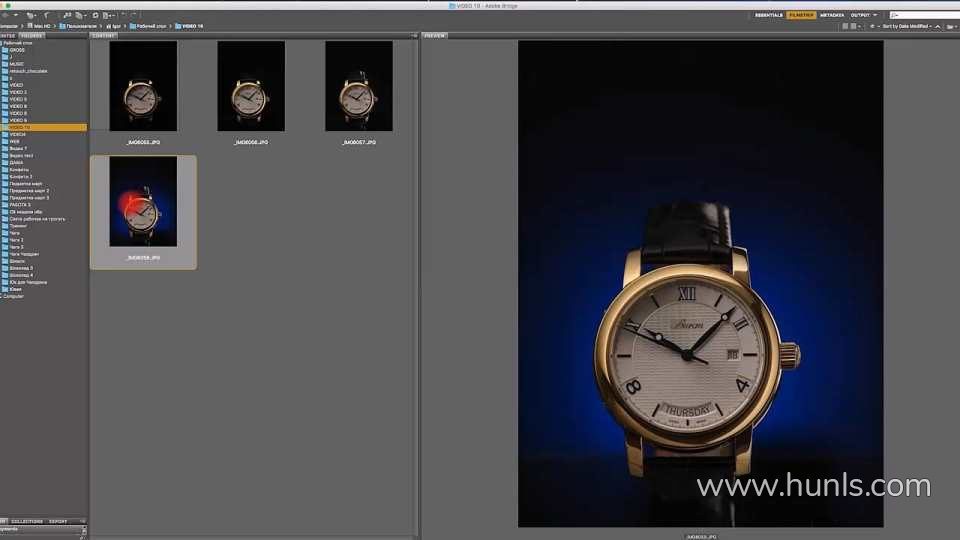Image resolution: width=960 pixels, height=540 pixels.
Task: Open the recent folders dropdown in toolbar
Action: pyautogui.click(x=31, y=15)
